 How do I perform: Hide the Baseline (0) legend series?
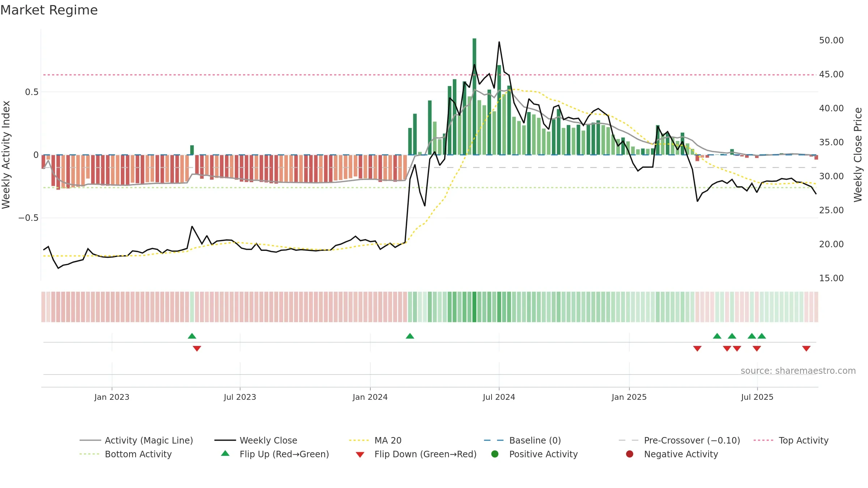click(522, 440)
